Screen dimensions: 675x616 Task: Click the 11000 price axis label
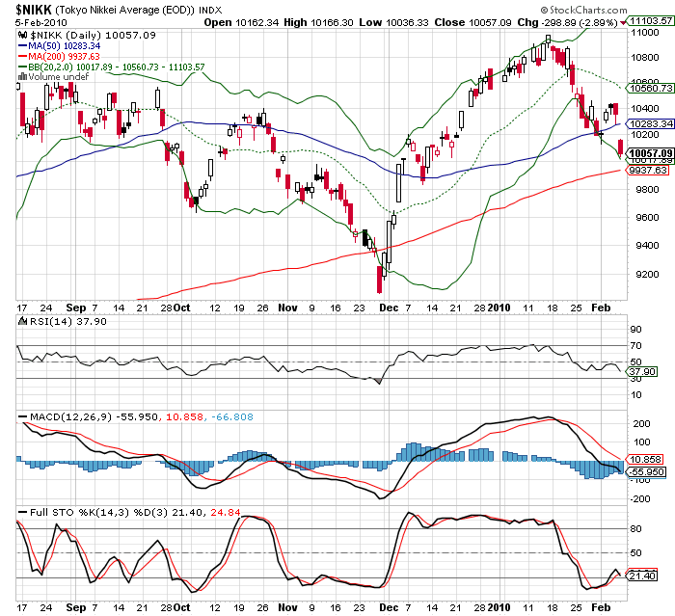click(644, 32)
